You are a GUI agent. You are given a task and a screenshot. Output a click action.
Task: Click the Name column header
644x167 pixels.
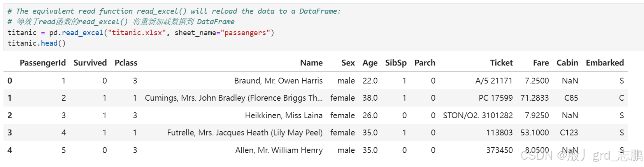coord(311,63)
